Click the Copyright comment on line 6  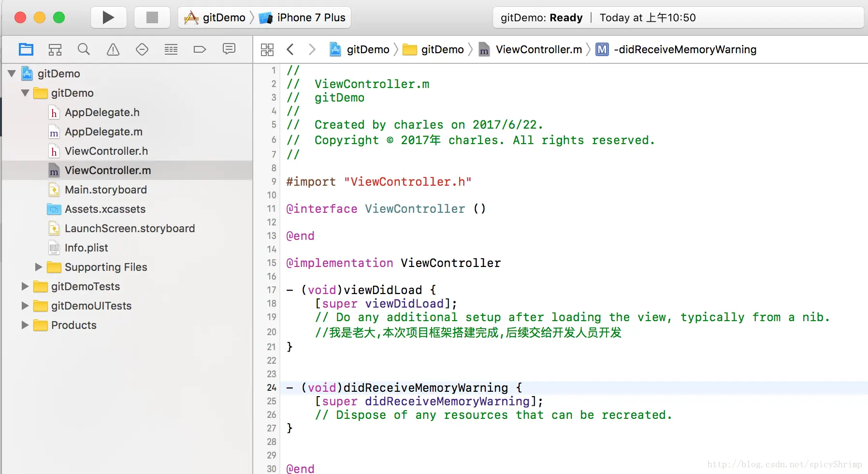(471, 140)
